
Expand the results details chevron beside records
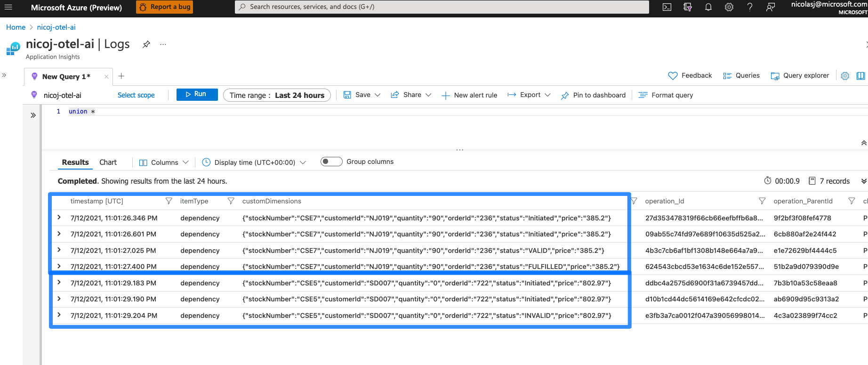864,181
